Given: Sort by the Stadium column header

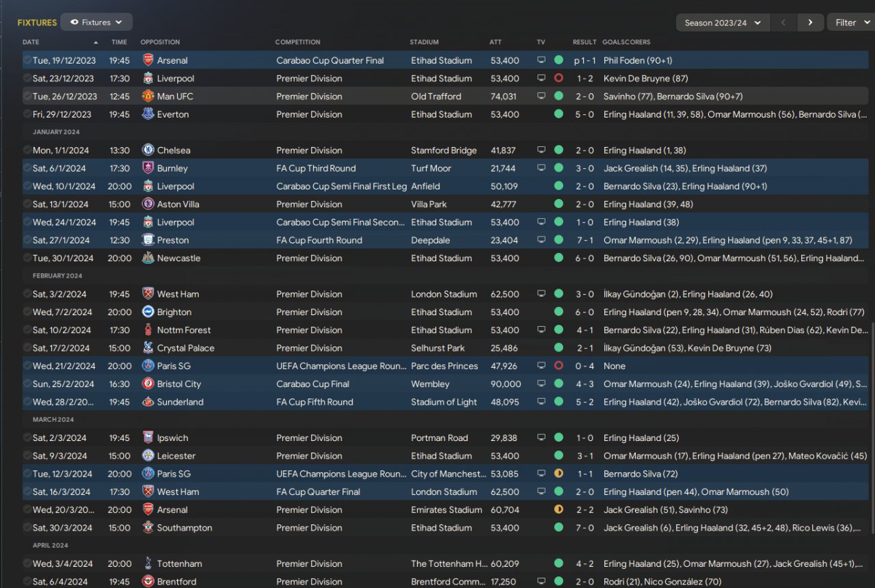Looking at the screenshot, I should 425,42.
